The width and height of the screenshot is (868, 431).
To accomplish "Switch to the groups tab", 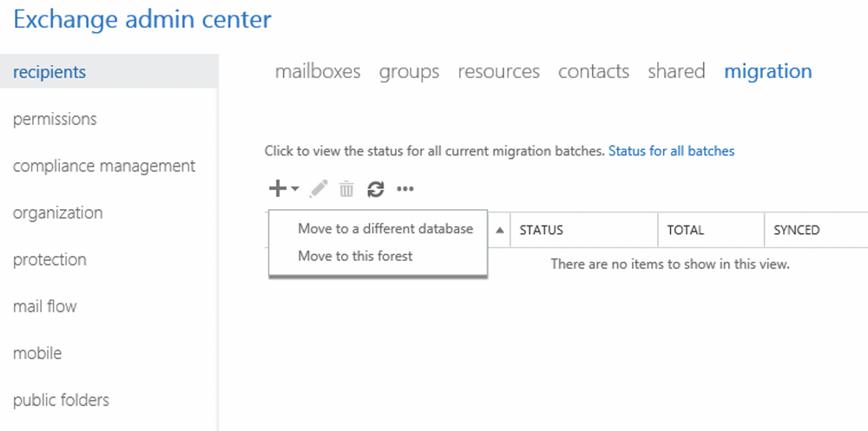I will click(409, 72).
